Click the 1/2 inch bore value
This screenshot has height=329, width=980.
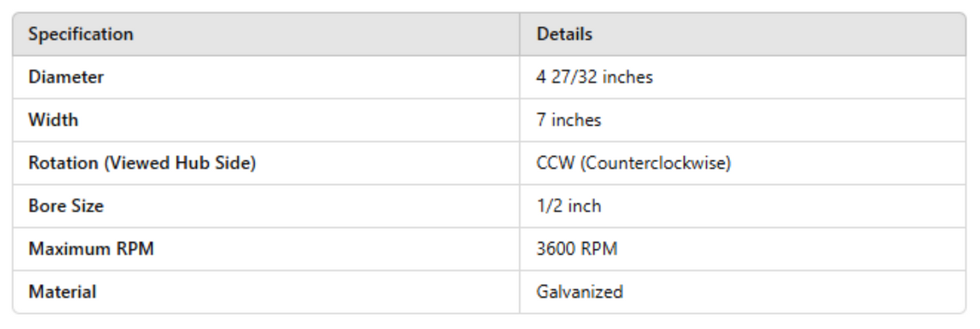569,206
